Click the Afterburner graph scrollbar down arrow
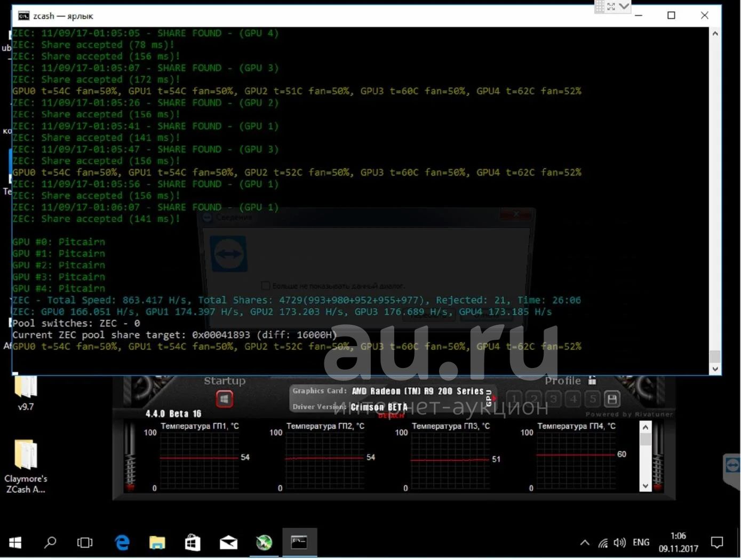This screenshot has width=741, height=560. pos(646,486)
